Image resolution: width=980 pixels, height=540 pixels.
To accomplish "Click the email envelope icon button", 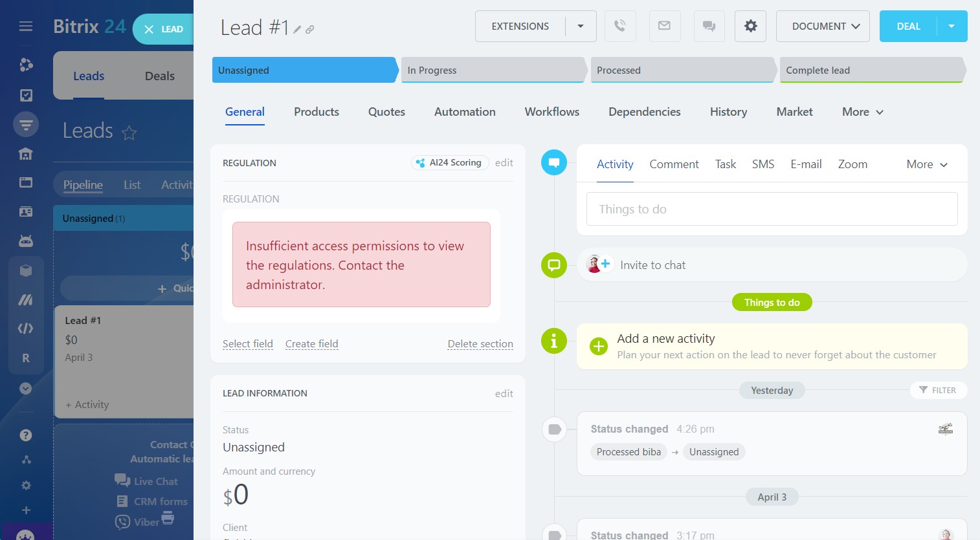I will [664, 27].
